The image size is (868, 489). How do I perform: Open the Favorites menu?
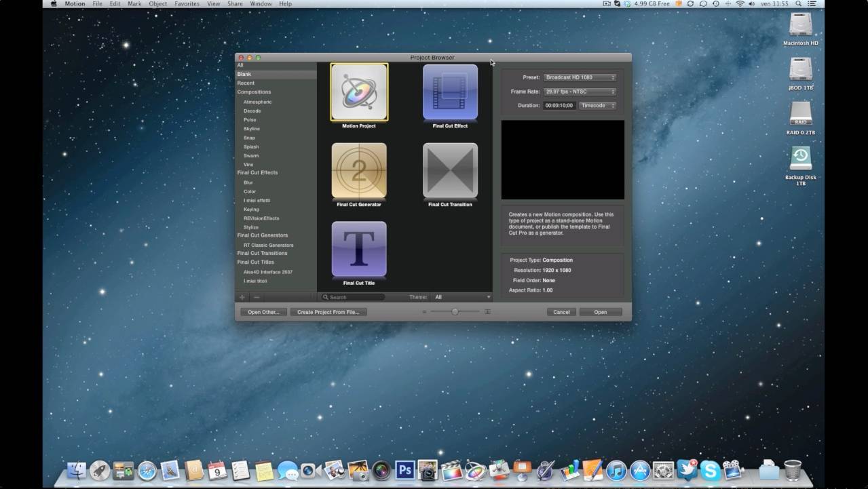coord(187,3)
